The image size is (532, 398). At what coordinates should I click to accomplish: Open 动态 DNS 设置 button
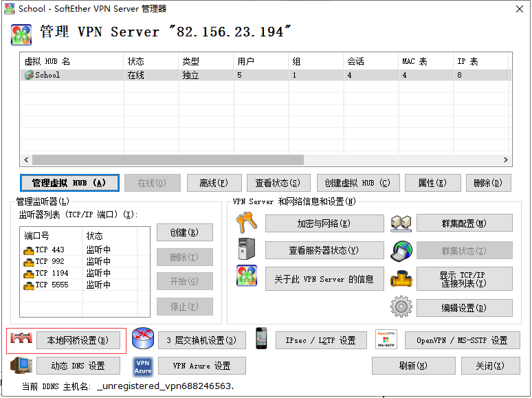78,366
